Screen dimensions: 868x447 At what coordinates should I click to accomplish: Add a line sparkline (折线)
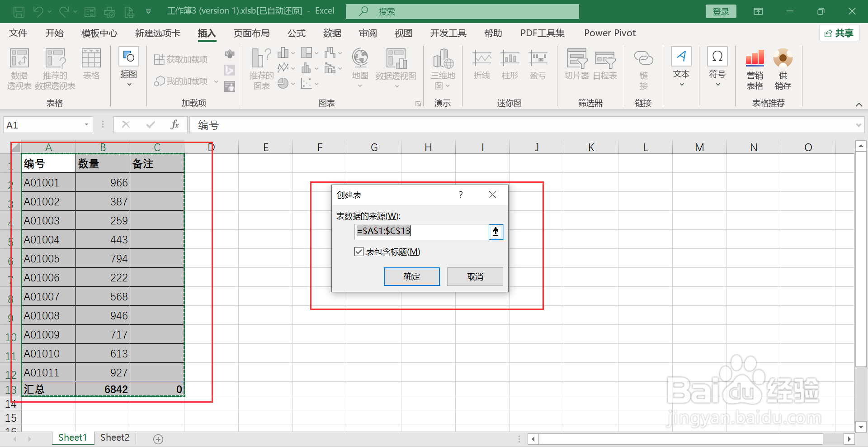coord(481,66)
